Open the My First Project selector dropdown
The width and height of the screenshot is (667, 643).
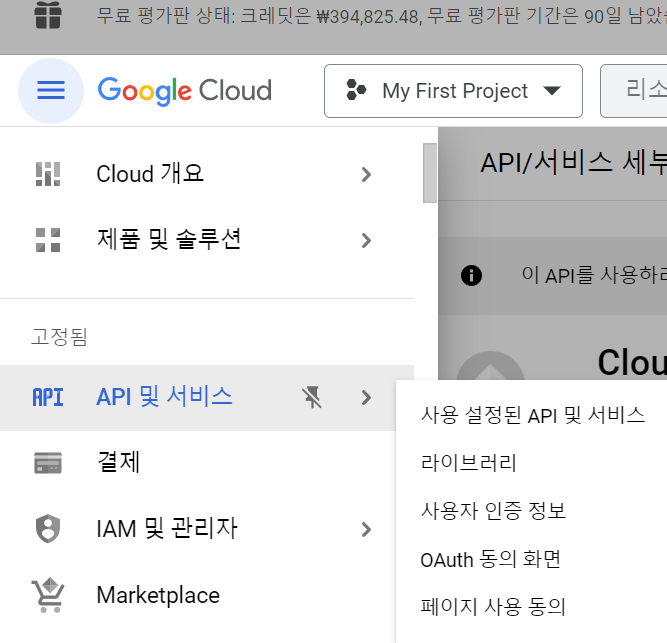453,91
